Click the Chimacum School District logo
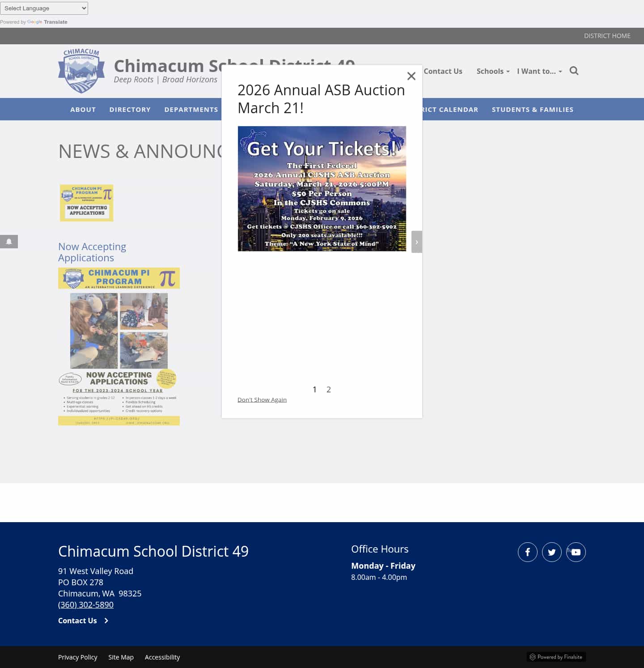The height and width of the screenshot is (668, 644). 81,70
